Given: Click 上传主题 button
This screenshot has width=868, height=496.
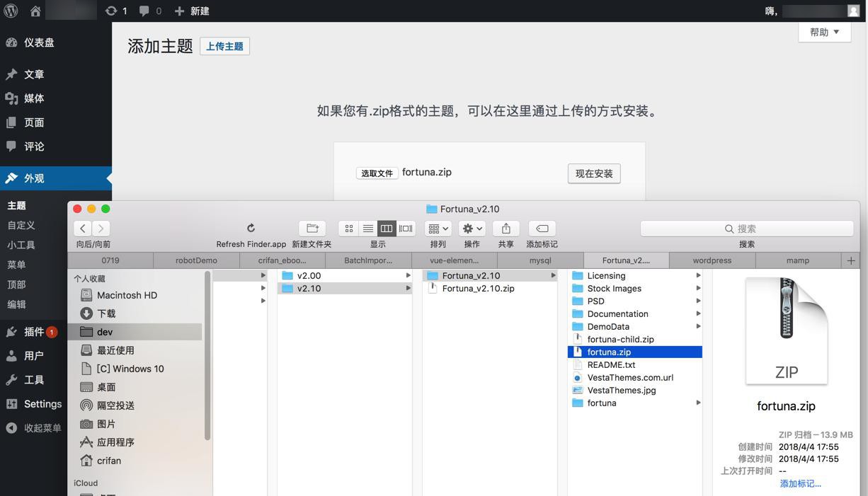Looking at the screenshot, I should [224, 46].
